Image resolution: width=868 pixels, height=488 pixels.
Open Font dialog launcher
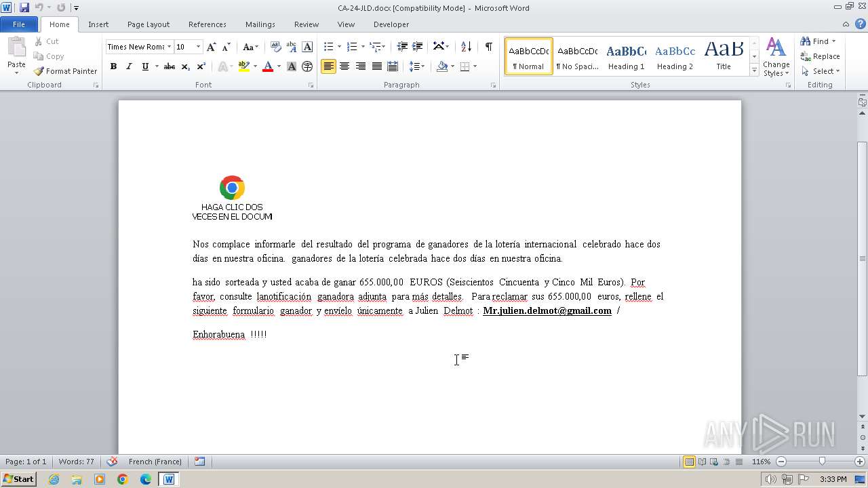tap(311, 85)
